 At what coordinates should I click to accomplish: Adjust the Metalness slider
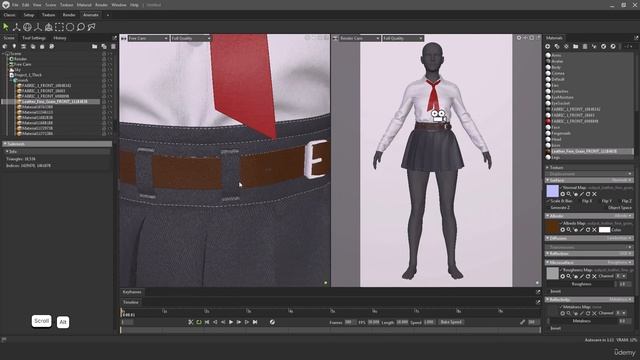582,321
